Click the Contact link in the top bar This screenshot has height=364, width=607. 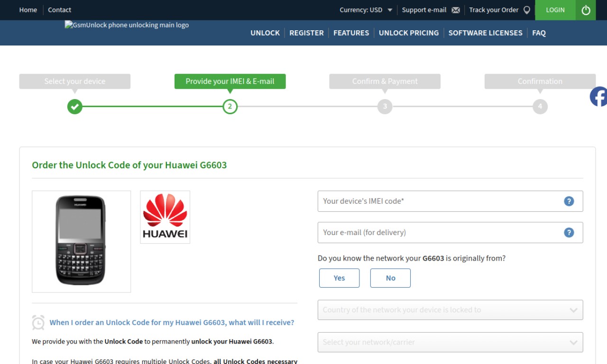pos(59,10)
